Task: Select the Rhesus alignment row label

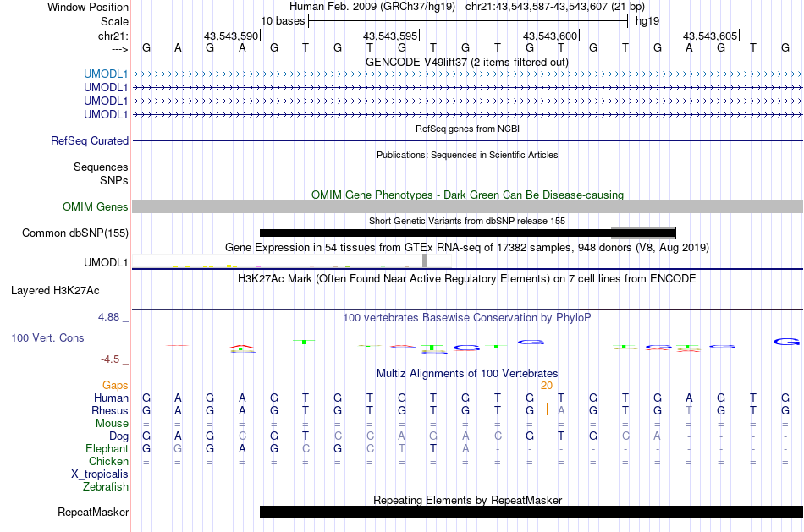Action: point(110,410)
